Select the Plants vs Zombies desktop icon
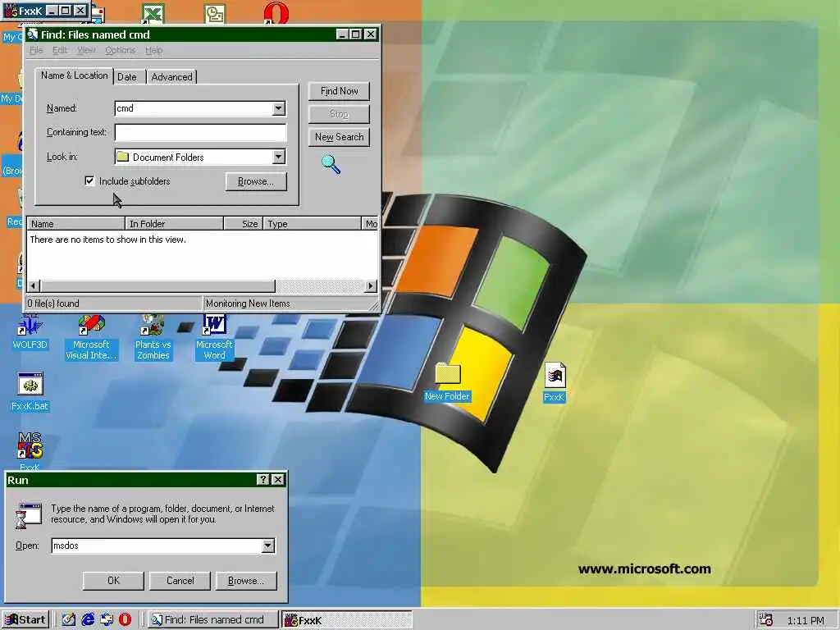The width and height of the screenshot is (840, 630). (x=153, y=336)
